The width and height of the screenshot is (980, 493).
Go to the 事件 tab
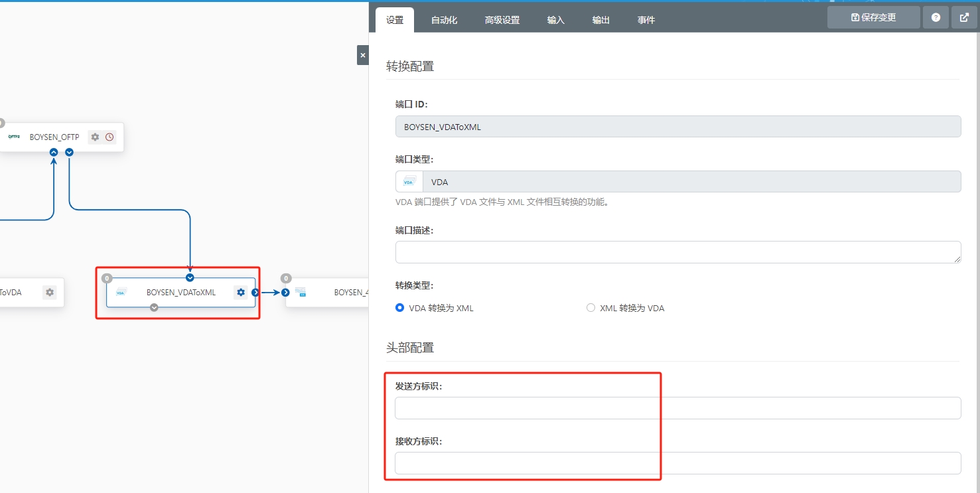[646, 21]
